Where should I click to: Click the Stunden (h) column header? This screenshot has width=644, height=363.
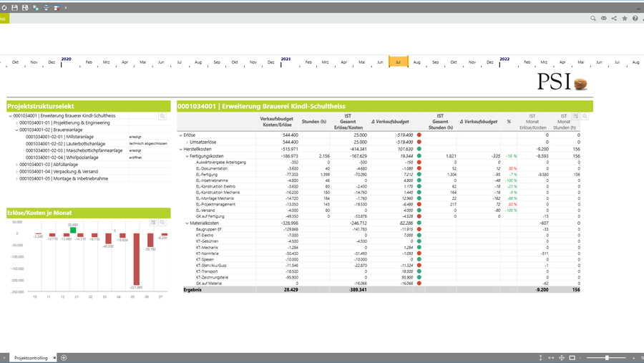click(314, 122)
